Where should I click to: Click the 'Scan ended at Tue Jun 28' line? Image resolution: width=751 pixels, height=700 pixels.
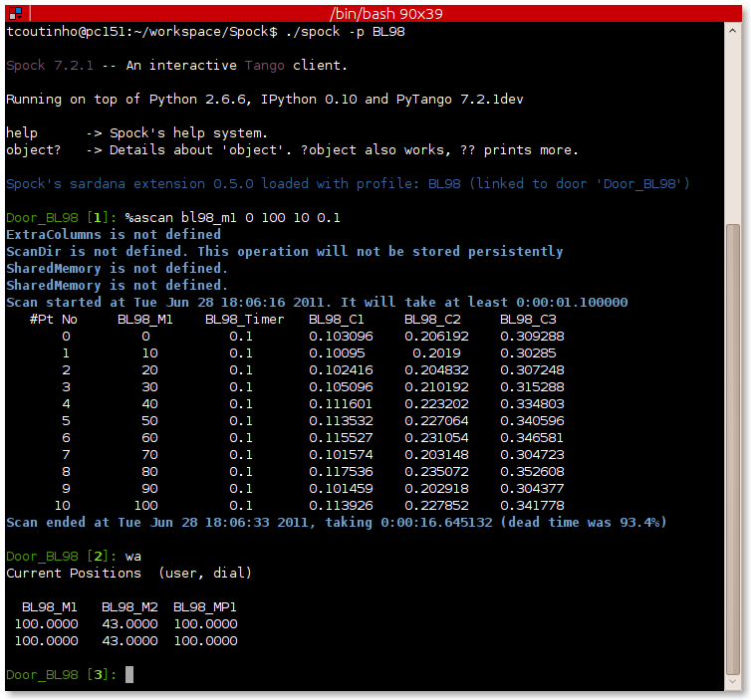337,523
